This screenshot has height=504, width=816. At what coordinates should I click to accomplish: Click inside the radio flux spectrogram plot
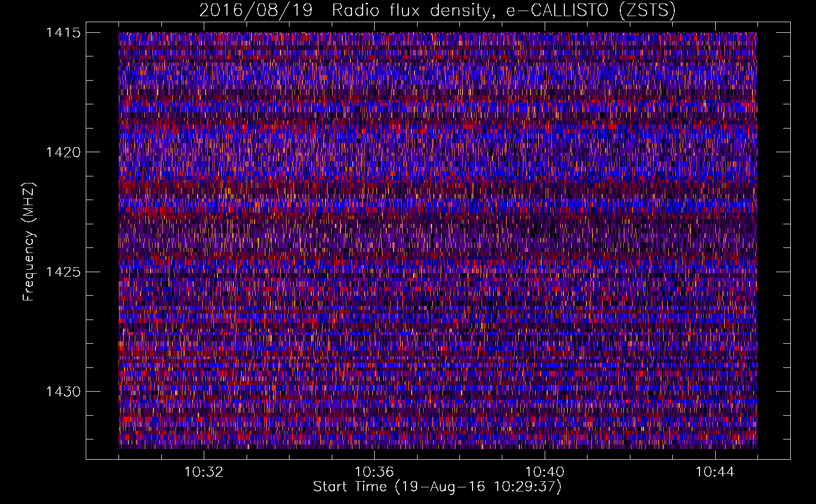coord(438,240)
